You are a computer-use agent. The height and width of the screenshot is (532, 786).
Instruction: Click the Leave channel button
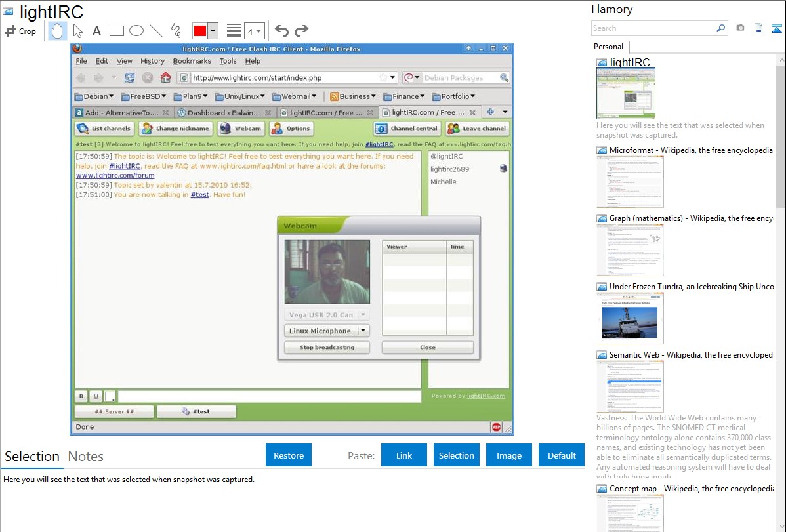(477, 129)
